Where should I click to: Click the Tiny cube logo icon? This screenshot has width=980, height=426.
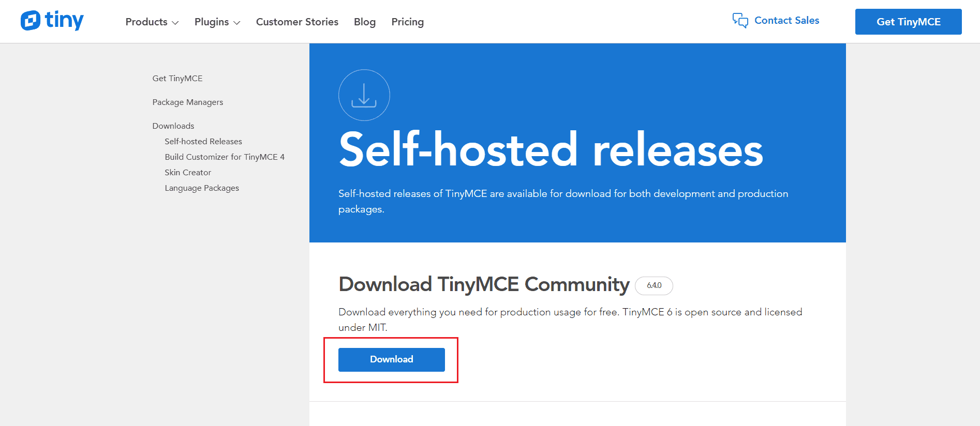31,21
